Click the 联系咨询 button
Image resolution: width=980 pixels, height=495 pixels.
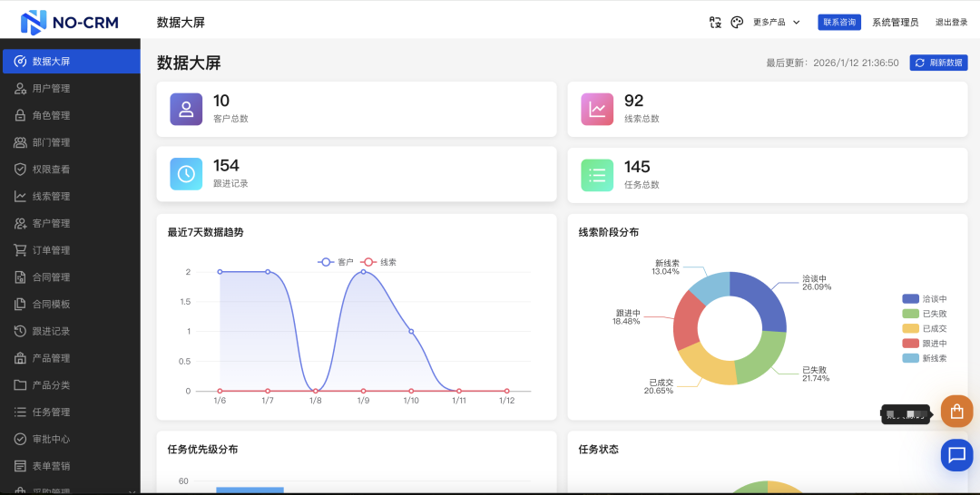point(839,23)
